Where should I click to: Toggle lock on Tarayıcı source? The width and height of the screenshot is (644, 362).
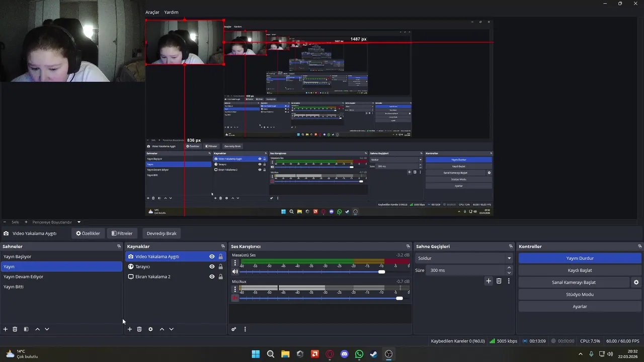220,266
